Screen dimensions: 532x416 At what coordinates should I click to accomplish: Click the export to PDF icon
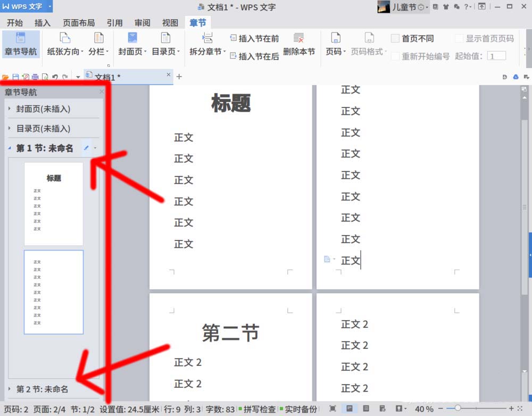click(26, 77)
